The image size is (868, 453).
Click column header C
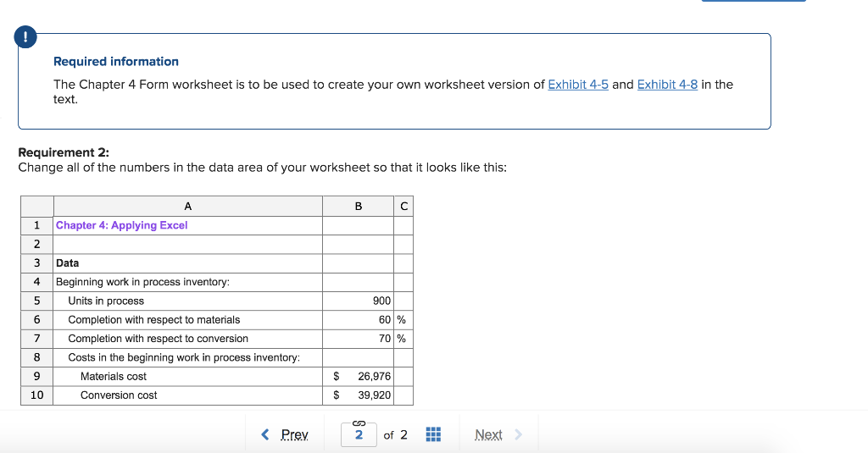coord(403,207)
